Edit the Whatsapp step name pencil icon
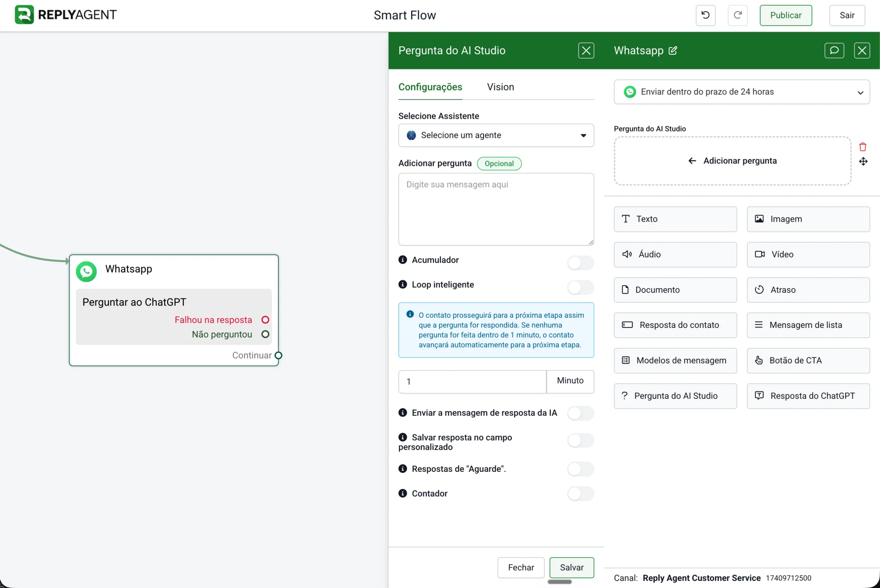This screenshot has height=588, width=880. point(673,51)
